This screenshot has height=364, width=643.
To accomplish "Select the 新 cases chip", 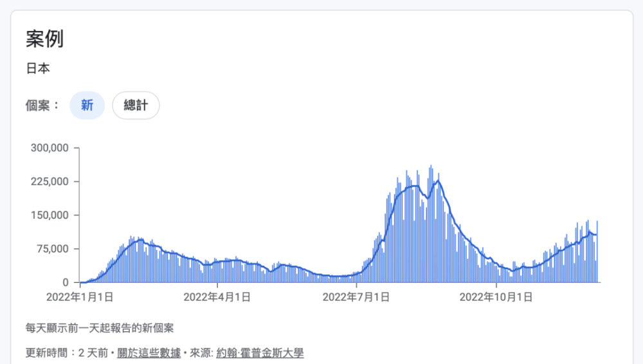I will click(87, 105).
